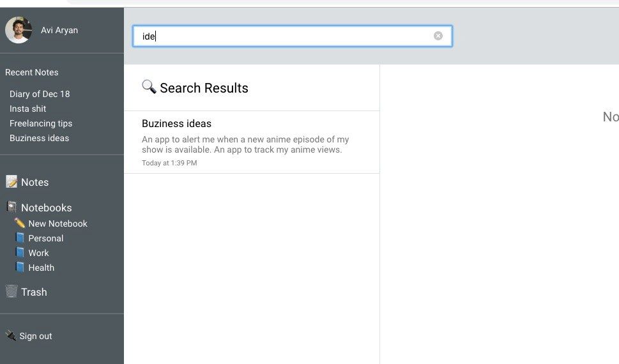Open the Freelancing tips recent note
The width and height of the screenshot is (619, 364).
point(41,123)
